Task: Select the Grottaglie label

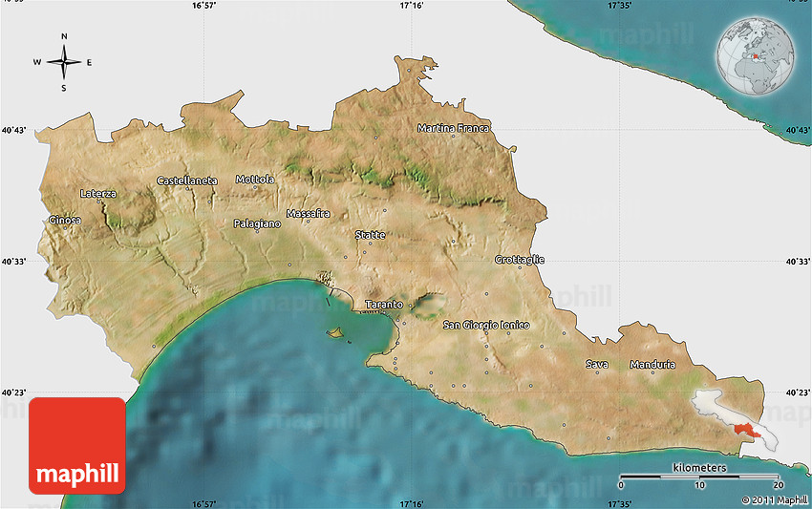Action: 520,260
